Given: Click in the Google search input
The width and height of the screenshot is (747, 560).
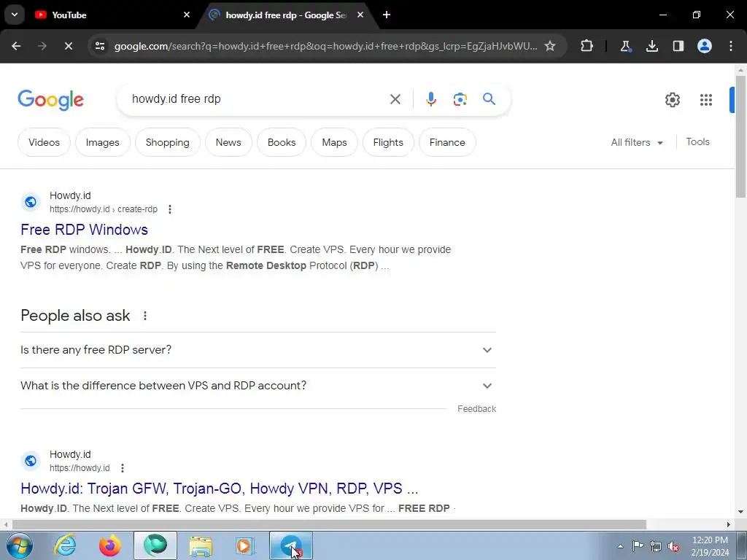Looking at the screenshot, I should tap(255, 99).
